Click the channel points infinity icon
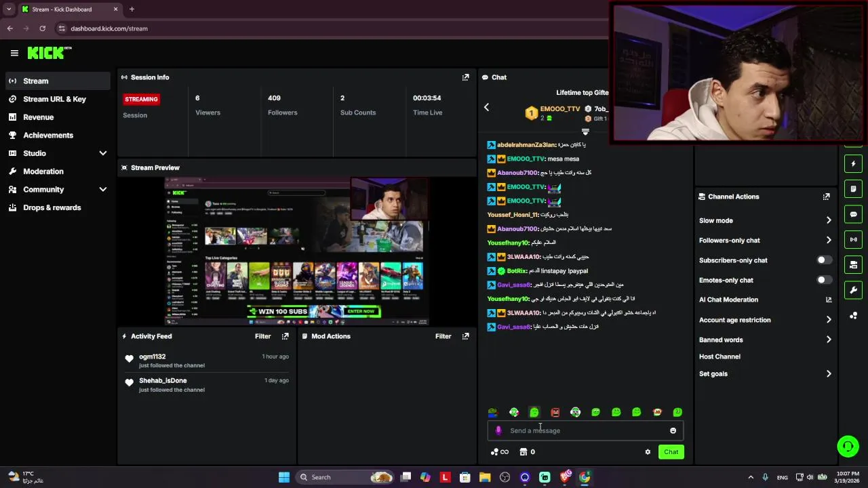This screenshot has height=488, width=868. [500, 452]
